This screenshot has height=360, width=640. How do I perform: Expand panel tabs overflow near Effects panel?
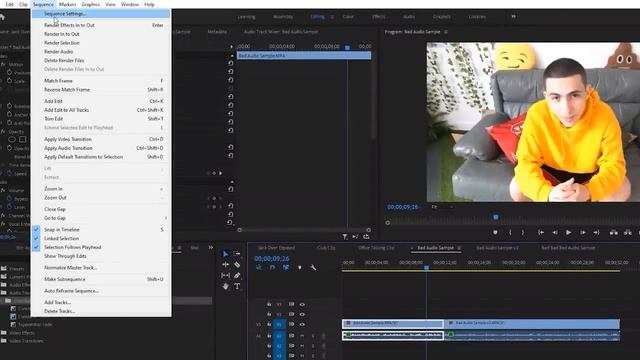coord(211,247)
